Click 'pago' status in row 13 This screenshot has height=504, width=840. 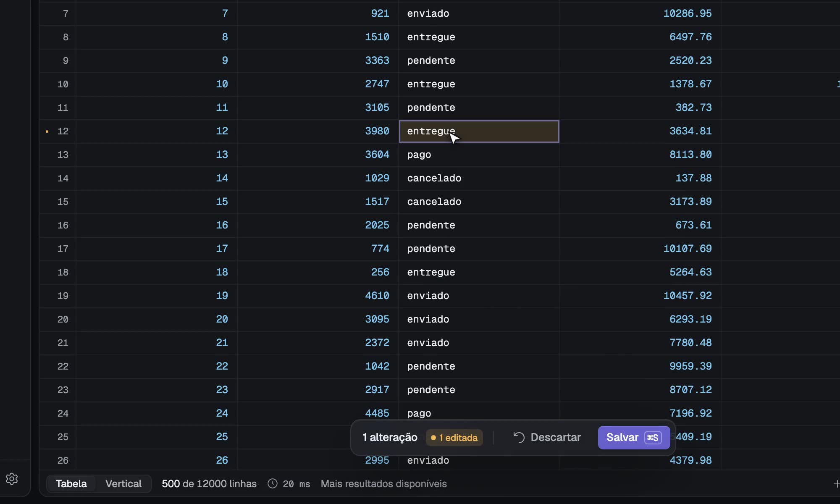[x=479, y=155]
